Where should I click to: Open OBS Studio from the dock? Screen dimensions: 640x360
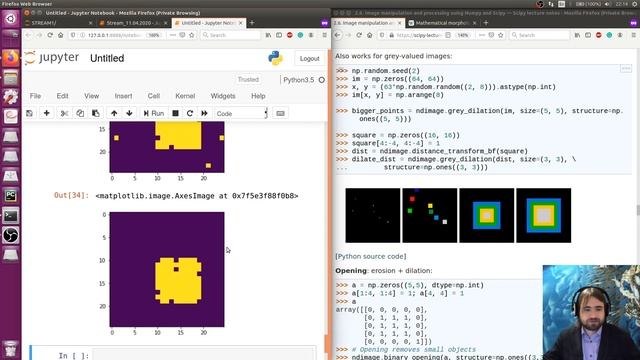pos(11,235)
